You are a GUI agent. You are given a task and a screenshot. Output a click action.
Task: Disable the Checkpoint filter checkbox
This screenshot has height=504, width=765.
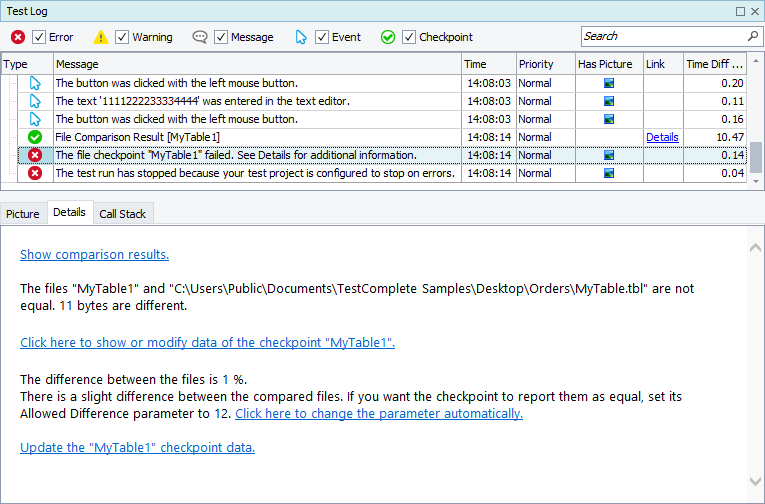[409, 37]
